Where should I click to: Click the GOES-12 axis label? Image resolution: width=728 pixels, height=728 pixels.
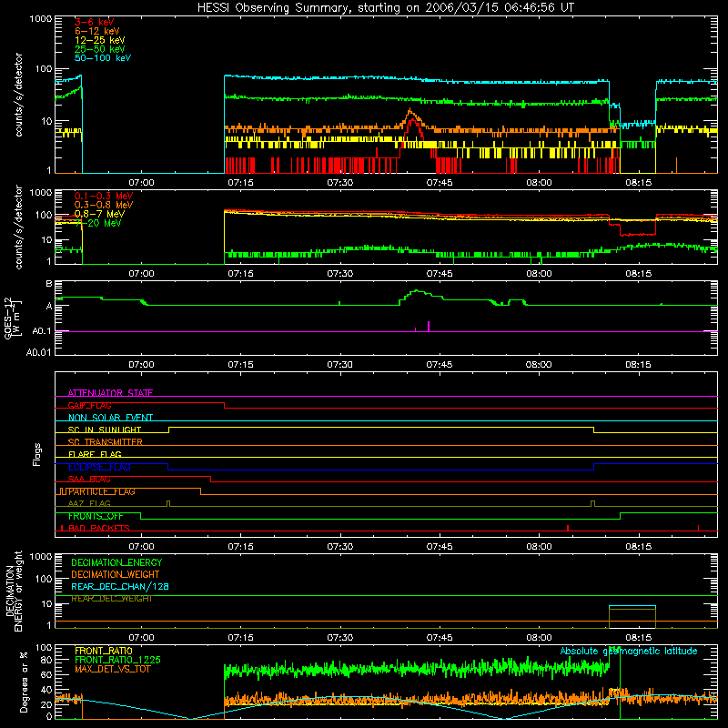click(x=13, y=318)
